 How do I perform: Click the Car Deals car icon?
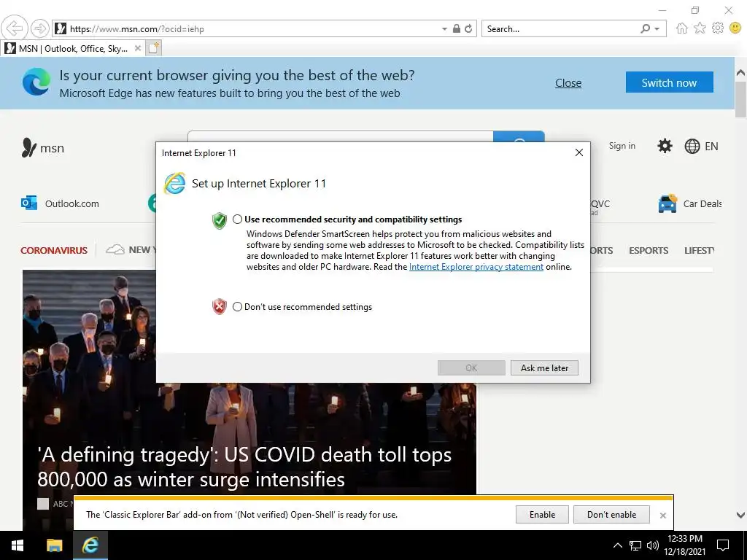[x=667, y=203]
